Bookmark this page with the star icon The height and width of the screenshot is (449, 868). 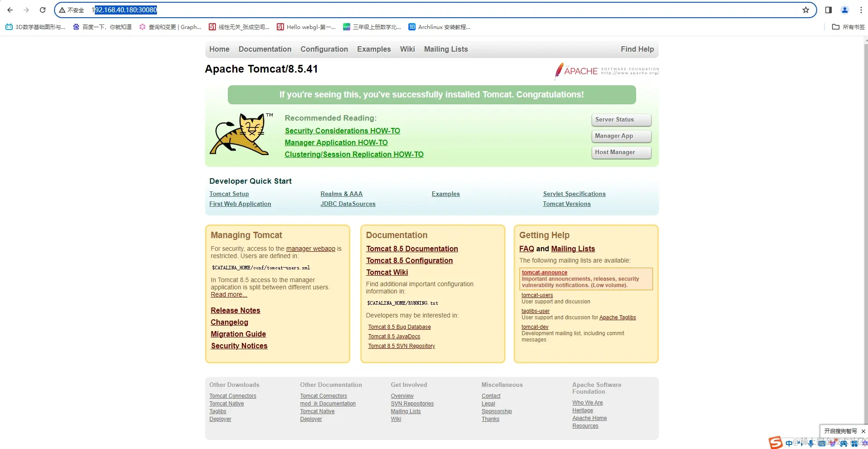tap(806, 10)
